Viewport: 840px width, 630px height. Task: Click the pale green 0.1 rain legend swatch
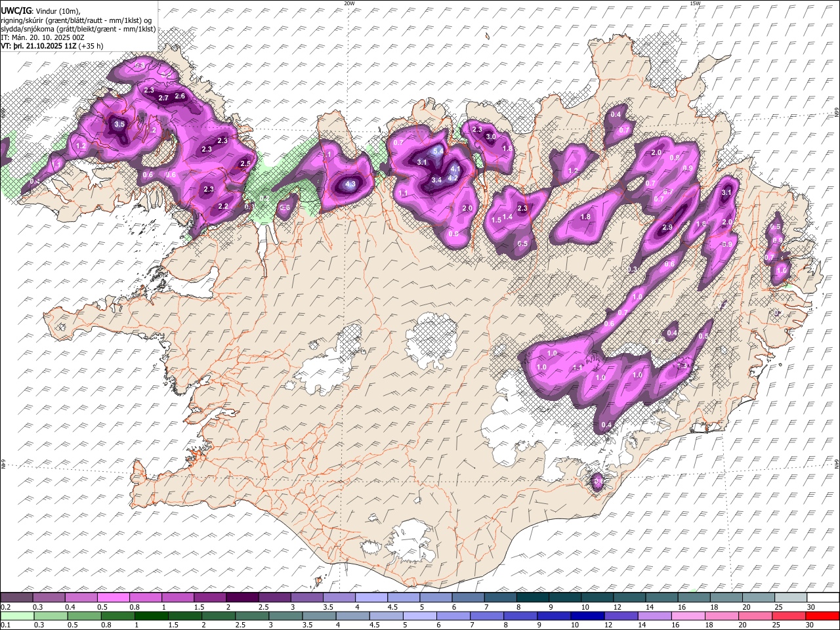(16, 616)
